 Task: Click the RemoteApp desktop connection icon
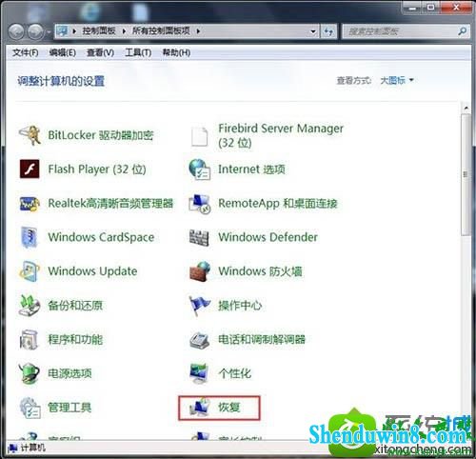pos(200,204)
